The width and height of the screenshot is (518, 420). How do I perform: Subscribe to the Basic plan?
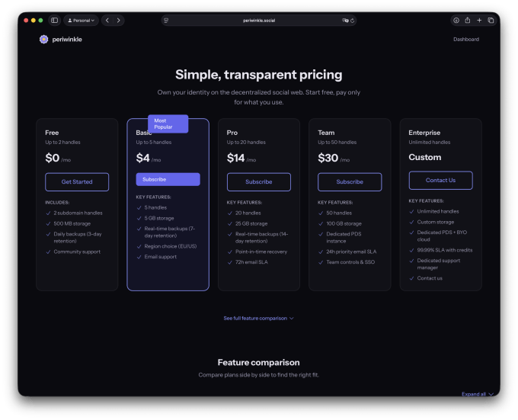168,180
